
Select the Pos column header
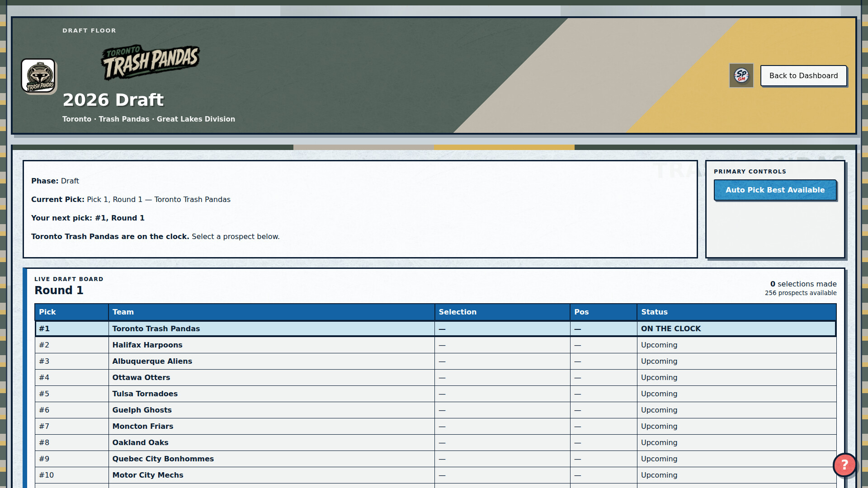[x=604, y=312]
